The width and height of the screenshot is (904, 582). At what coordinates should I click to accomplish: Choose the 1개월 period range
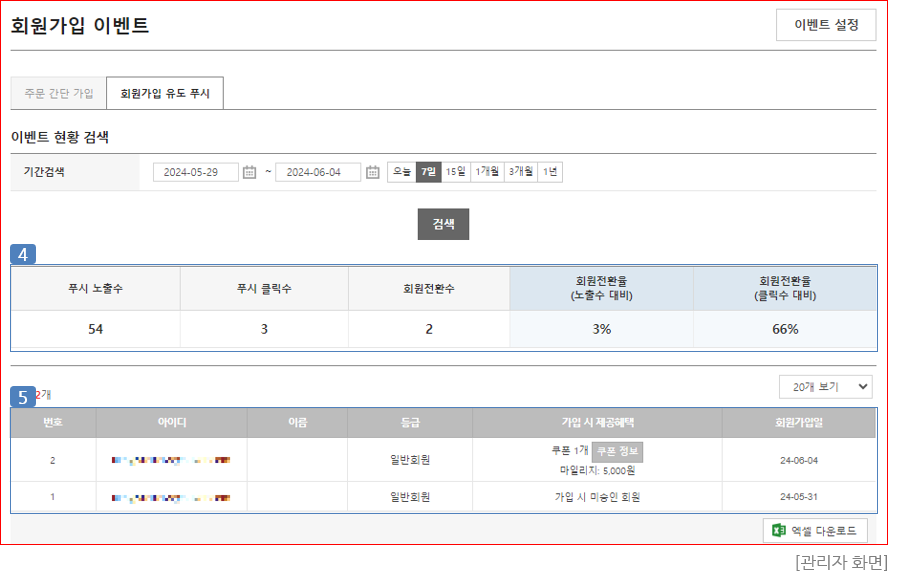[x=487, y=172]
